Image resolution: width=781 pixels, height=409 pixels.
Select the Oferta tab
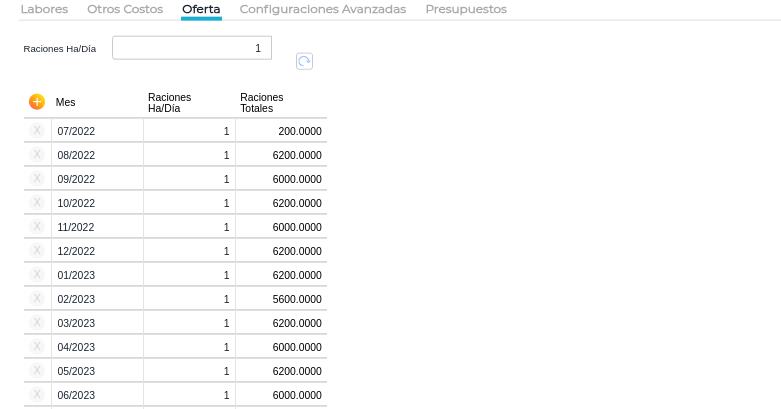201,9
